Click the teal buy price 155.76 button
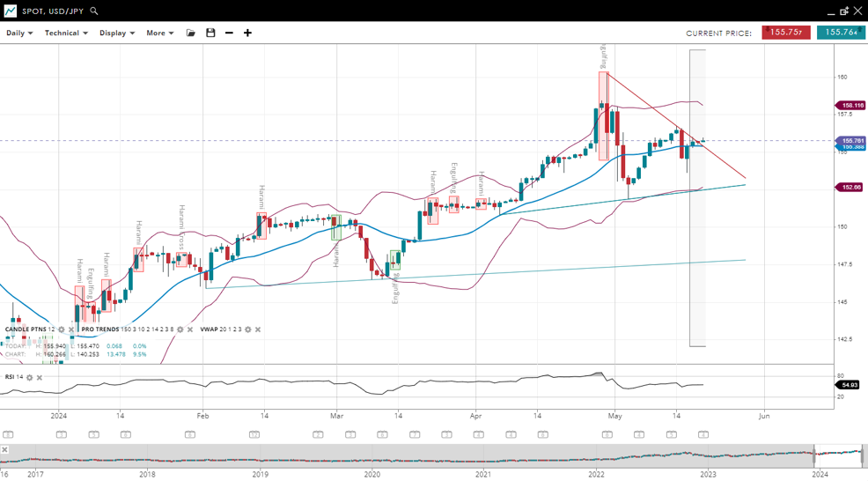The width and height of the screenshot is (868, 481). tap(841, 33)
